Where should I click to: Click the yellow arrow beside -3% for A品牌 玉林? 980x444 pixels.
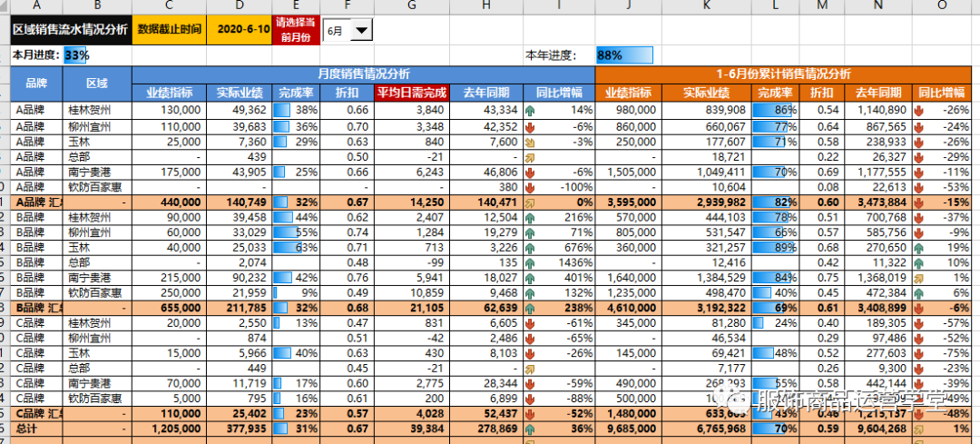point(531,142)
